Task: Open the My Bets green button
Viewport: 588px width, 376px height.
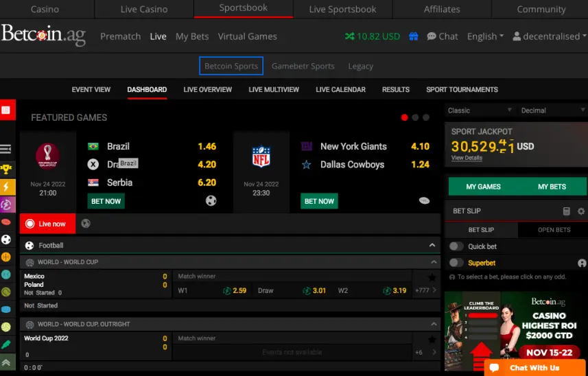Action: point(552,187)
